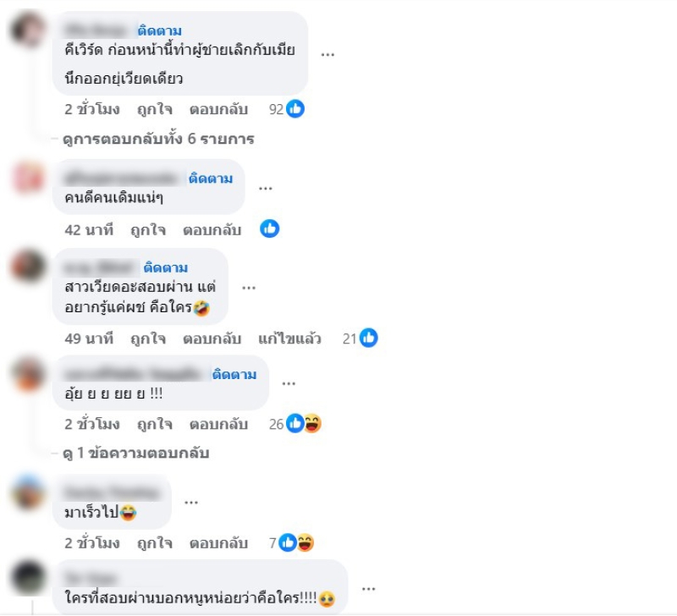
Task: Open the options dots beside the 'มาเร็วไป' comment
Action: (x=191, y=503)
